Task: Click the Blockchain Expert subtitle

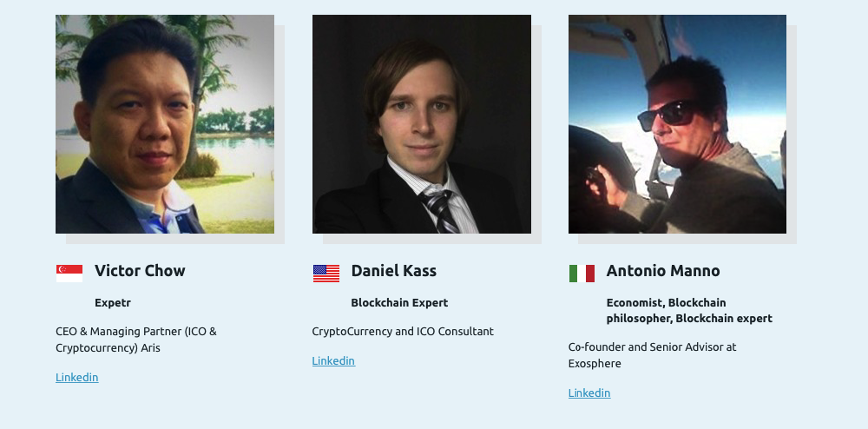Action: (399, 303)
